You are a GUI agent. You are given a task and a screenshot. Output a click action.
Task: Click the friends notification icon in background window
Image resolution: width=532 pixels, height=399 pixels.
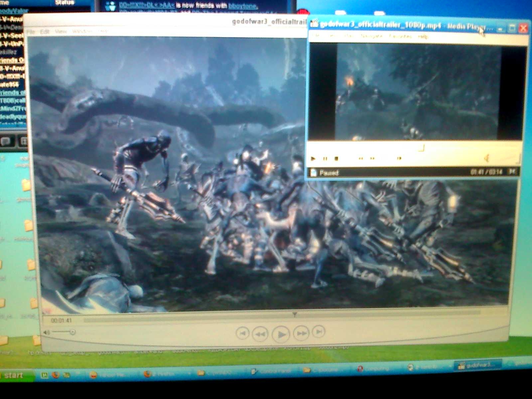[x=110, y=6]
